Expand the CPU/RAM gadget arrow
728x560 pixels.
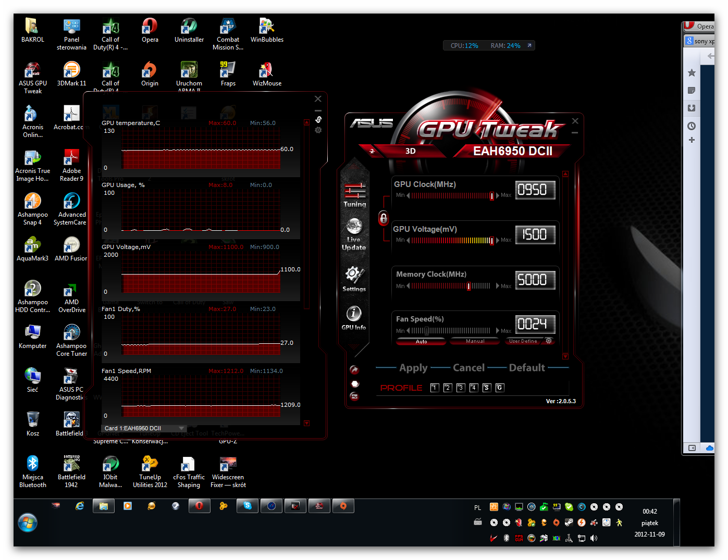[x=529, y=46]
